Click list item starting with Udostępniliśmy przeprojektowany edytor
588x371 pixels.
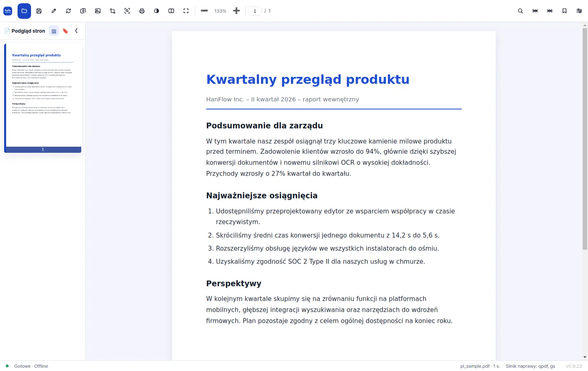click(x=331, y=217)
